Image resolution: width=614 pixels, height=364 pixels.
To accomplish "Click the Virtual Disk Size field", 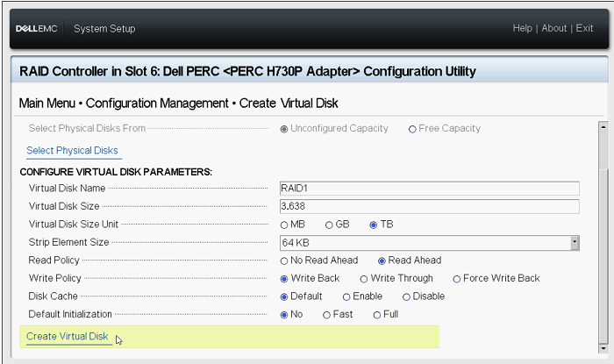I will click(429, 206).
